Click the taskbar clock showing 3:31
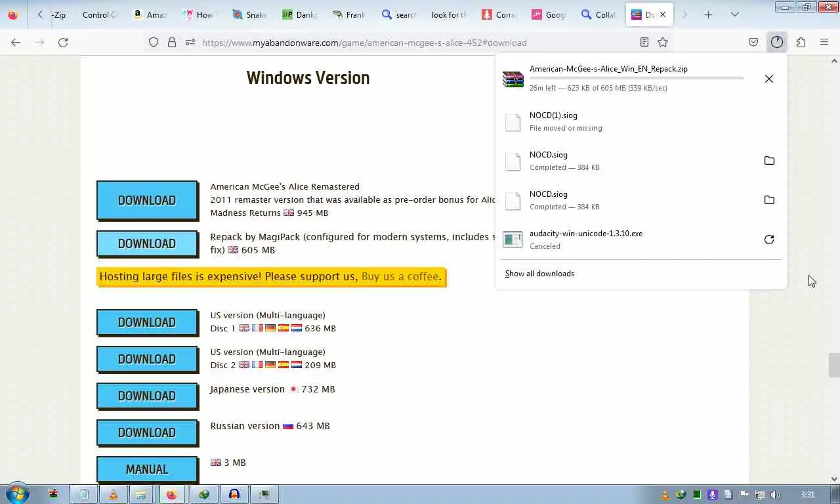 [808, 495]
